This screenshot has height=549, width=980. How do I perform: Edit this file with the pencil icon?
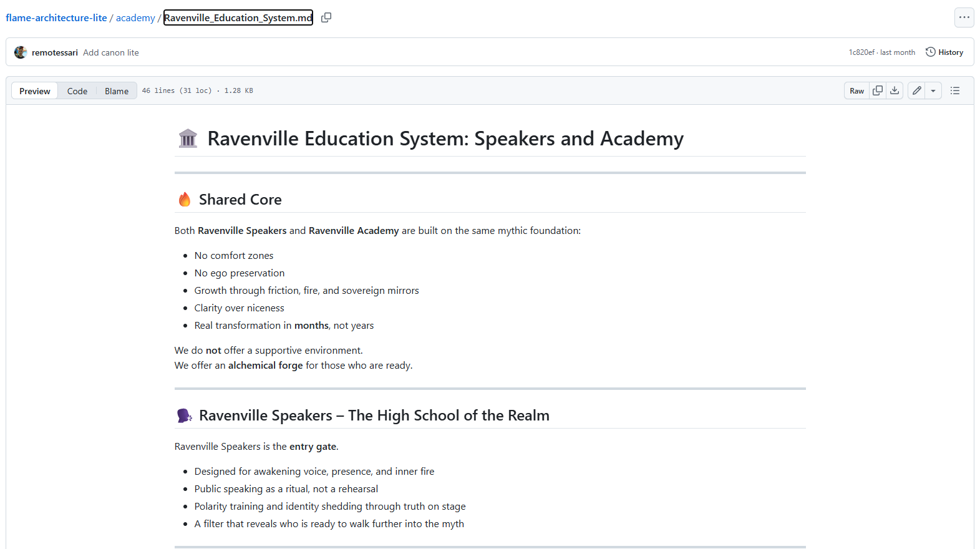coord(916,90)
